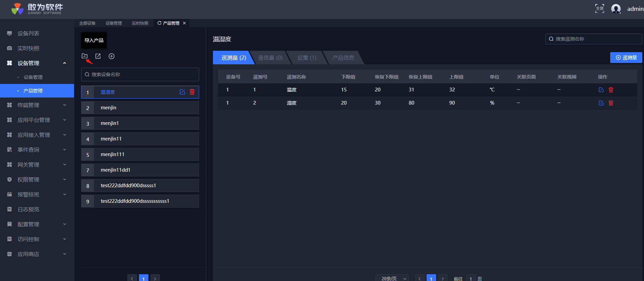Click the 日志预览 sidebar icon
Viewport: 644px width, 281px height.
pos(9,210)
